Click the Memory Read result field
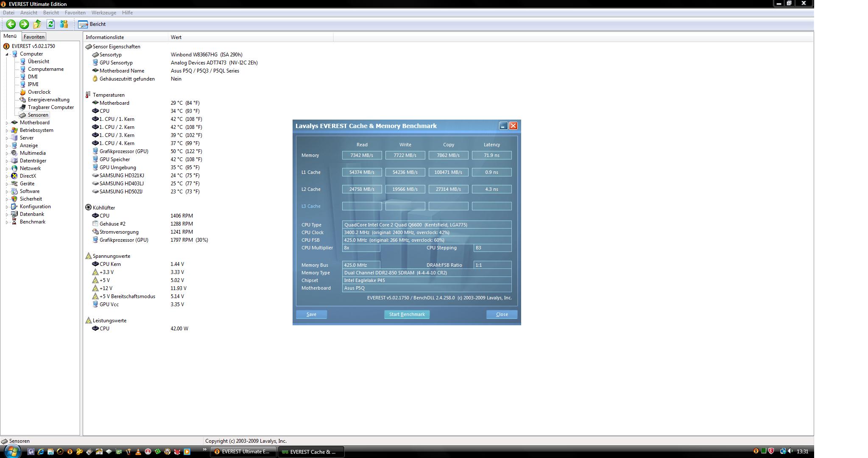The image size is (868, 458). [x=362, y=155]
